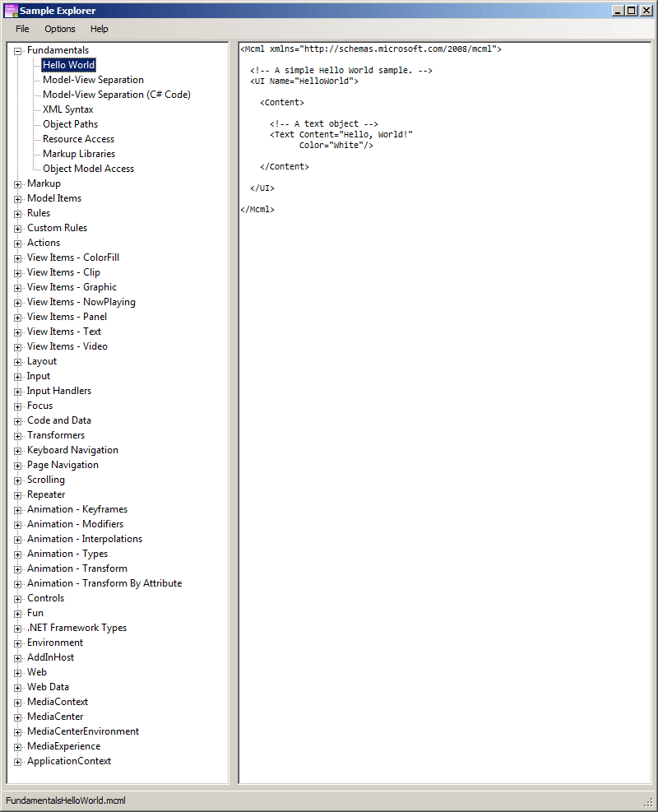The image size is (658, 812).
Task: Maximize the Sample Explorer window
Action: [633, 11]
